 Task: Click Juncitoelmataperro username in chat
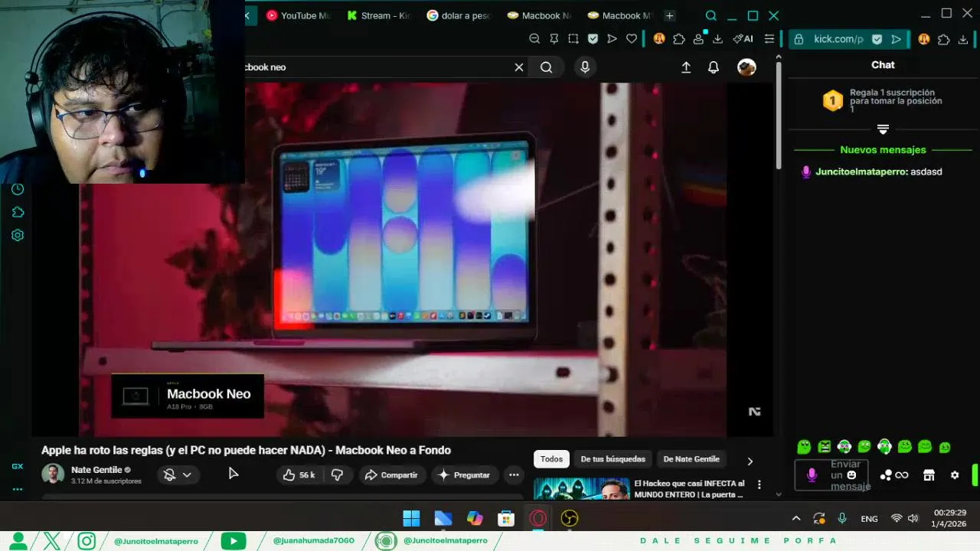(861, 171)
